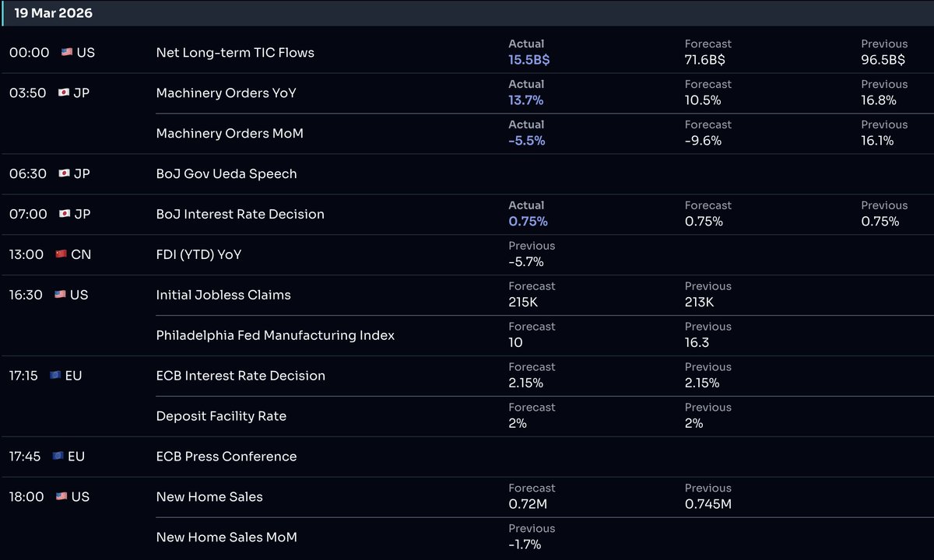
Task: Click the EU flag next to ECB Interest Rate Decision
Action: (54, 376)
